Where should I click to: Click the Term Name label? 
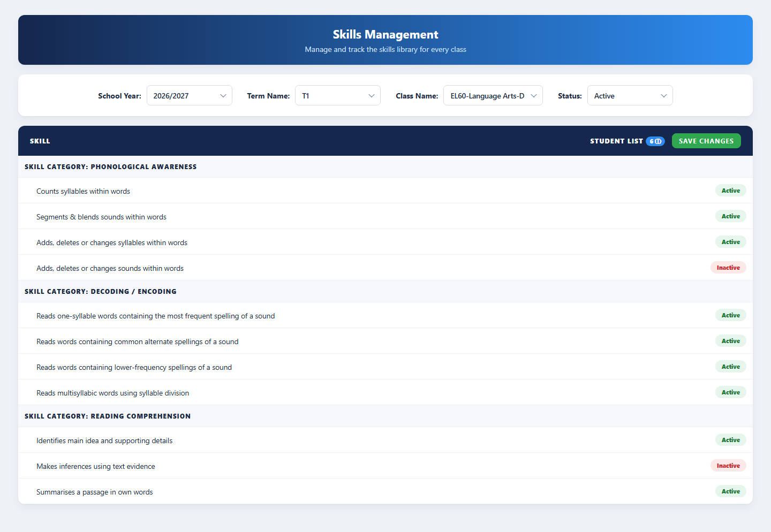[x=268, y=96]
